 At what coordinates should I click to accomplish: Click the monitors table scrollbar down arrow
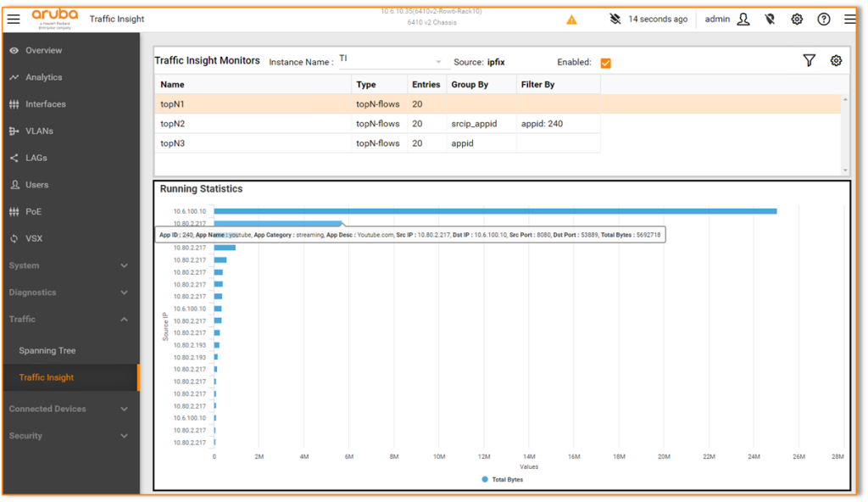coord(845,170)
